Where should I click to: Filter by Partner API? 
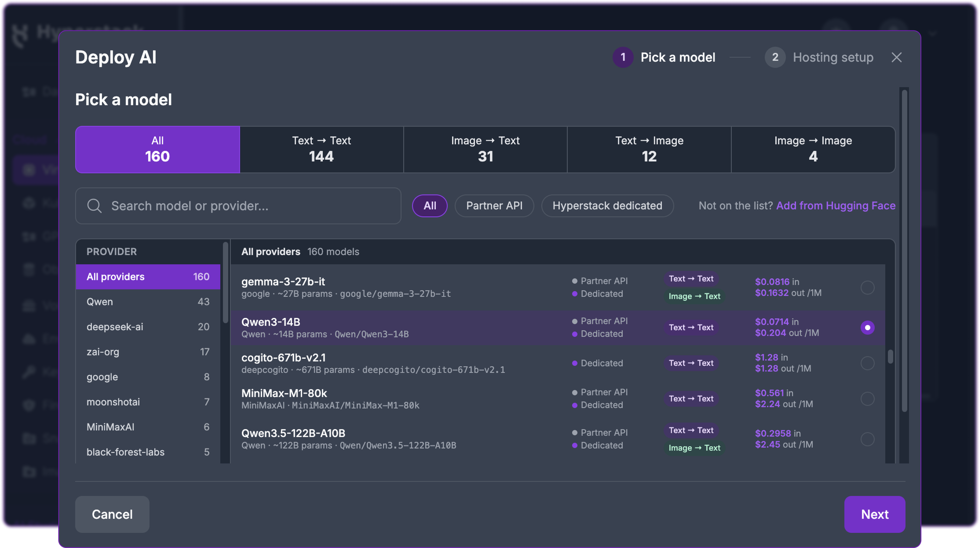(x=494, y=206)
